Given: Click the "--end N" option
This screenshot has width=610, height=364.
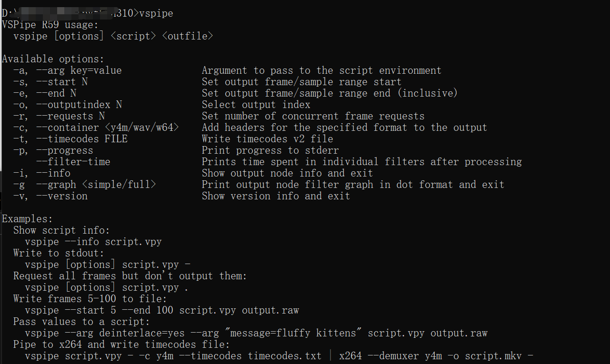Looking at the screenshot, I should [x=56, y=93].
